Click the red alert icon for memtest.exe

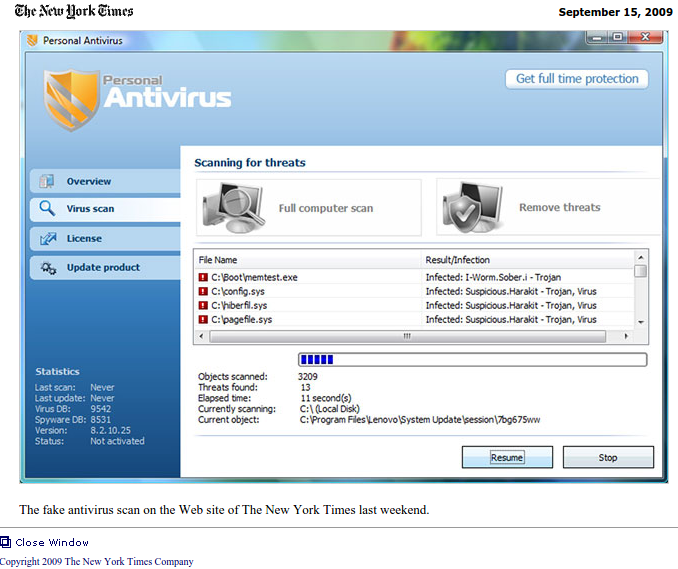point(203,277)
